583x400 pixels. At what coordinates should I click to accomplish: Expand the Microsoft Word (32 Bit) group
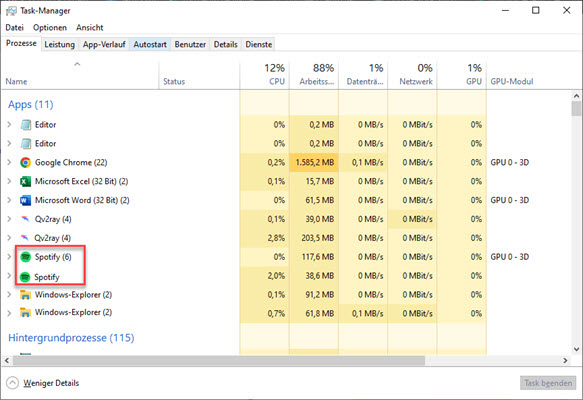(9, 200)
